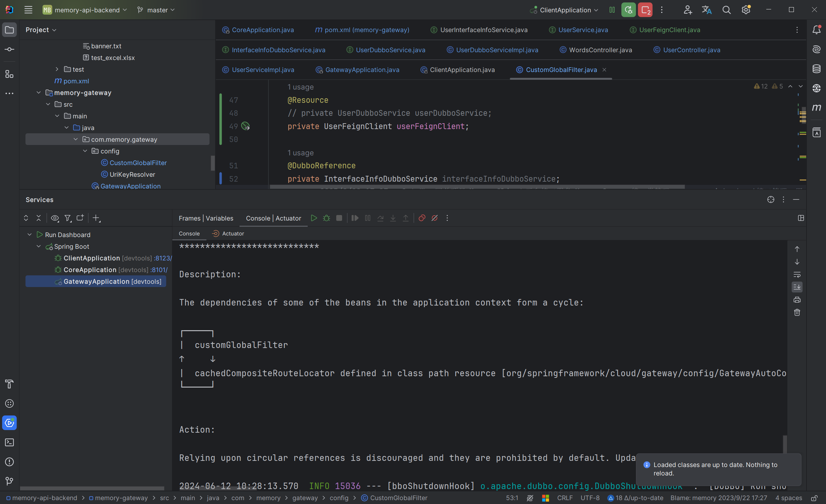Screen dimensions: 826x504
Task: Click View Breakpoints red icon
Action: tap(422, 218)
